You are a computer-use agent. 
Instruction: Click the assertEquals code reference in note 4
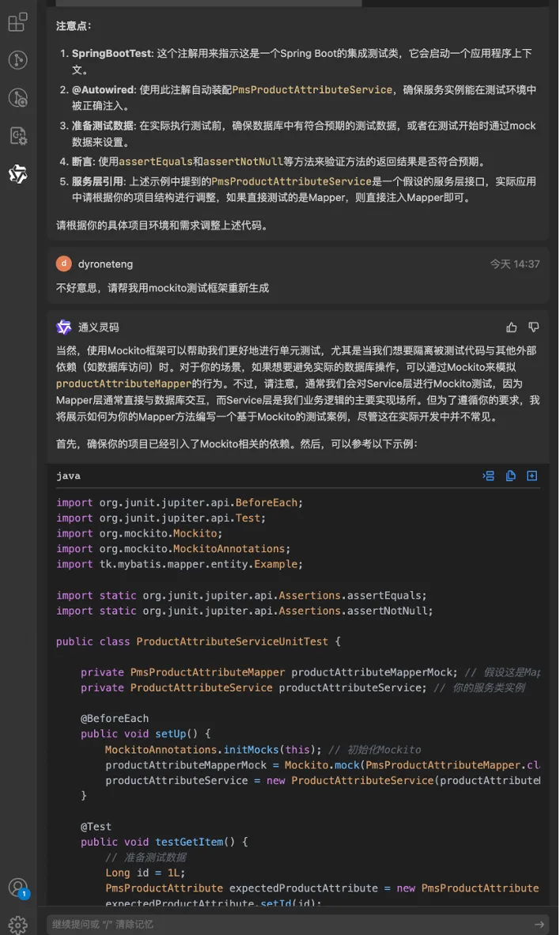(156, 161)
